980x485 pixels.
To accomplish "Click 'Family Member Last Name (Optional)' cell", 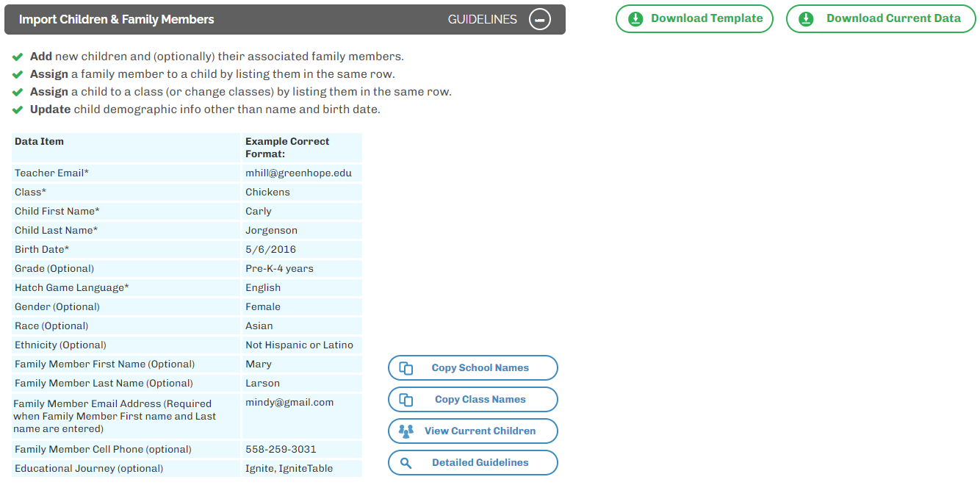I will (x=126, y=383).
